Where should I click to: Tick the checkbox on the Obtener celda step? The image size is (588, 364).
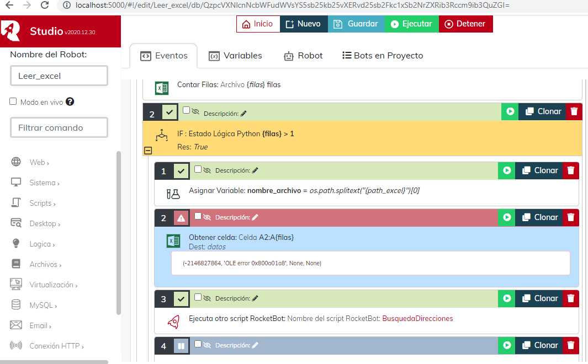[198, 216]
